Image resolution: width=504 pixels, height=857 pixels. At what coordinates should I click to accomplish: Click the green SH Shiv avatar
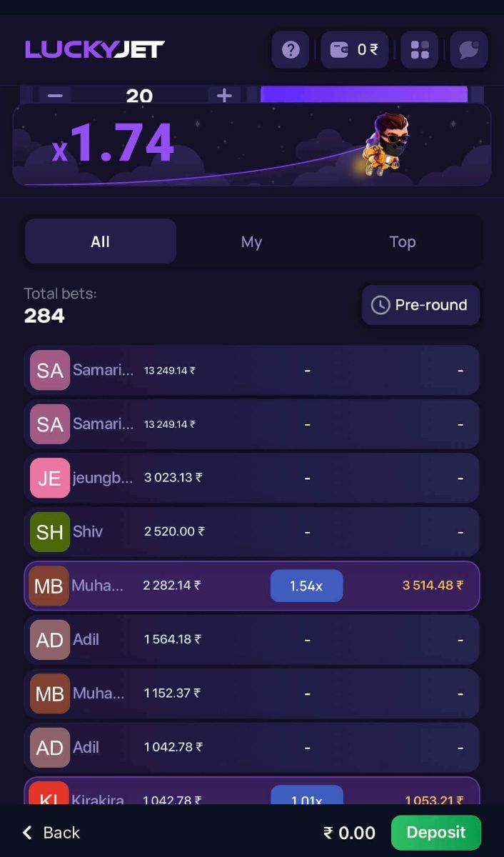(x=50, y=531)
